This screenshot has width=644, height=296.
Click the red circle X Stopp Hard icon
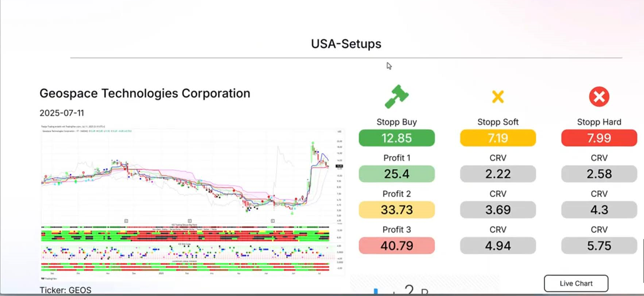599,97
